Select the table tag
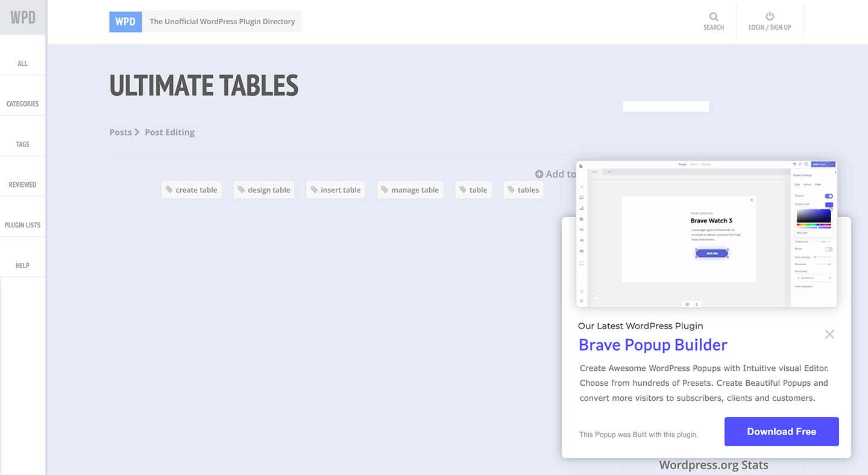This screenshot has height=475, width=868. pyautogui.click(x=473, y=190)
